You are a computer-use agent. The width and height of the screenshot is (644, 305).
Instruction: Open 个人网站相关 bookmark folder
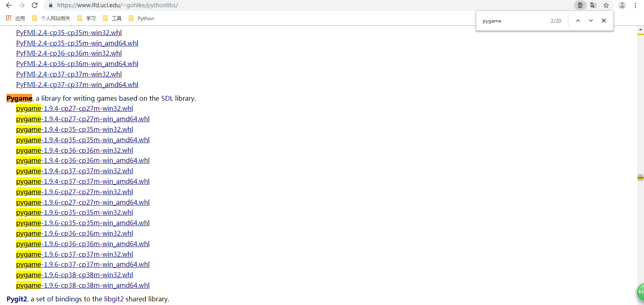(51, 18)
